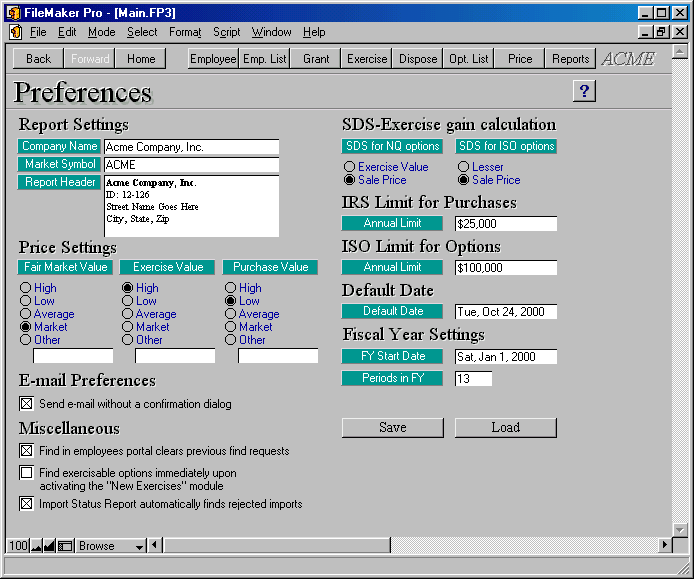The image size is (694, 579).
Task: Go to the Reports section
Action: click(570, 59)
